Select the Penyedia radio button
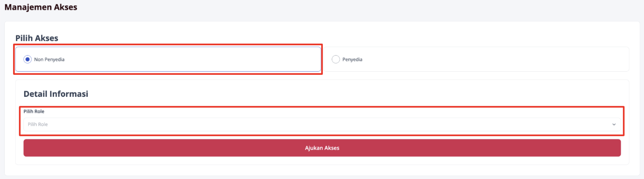This screenshot has height=179, width=644. (x=336, y=59)
